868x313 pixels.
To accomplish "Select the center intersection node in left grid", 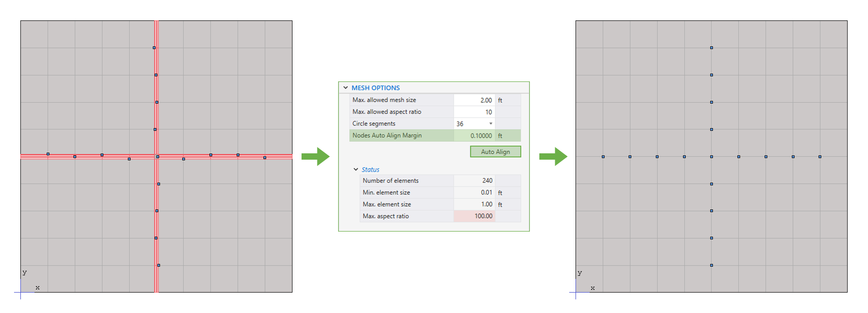I will [157, 156].
